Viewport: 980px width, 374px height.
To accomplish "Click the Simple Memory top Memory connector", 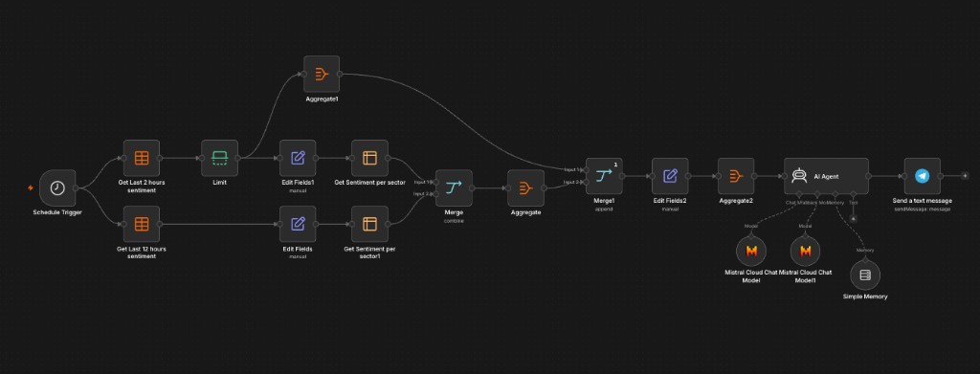I will (865, 259).
